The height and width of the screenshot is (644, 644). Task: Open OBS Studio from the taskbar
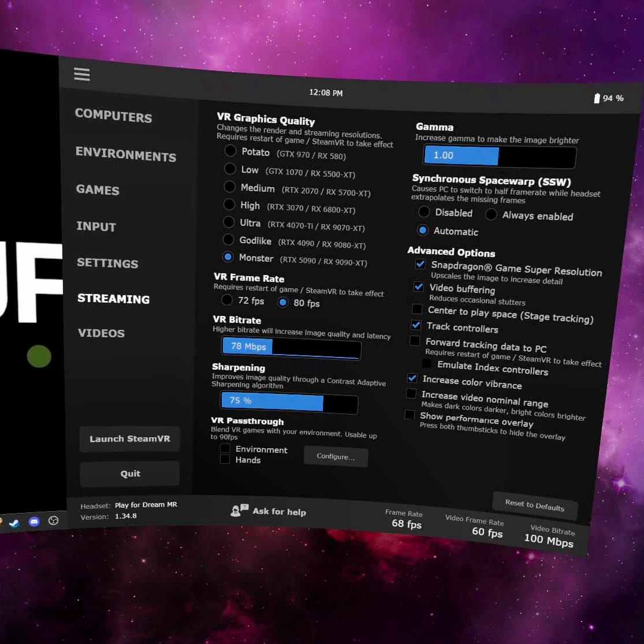coord(54,520)
